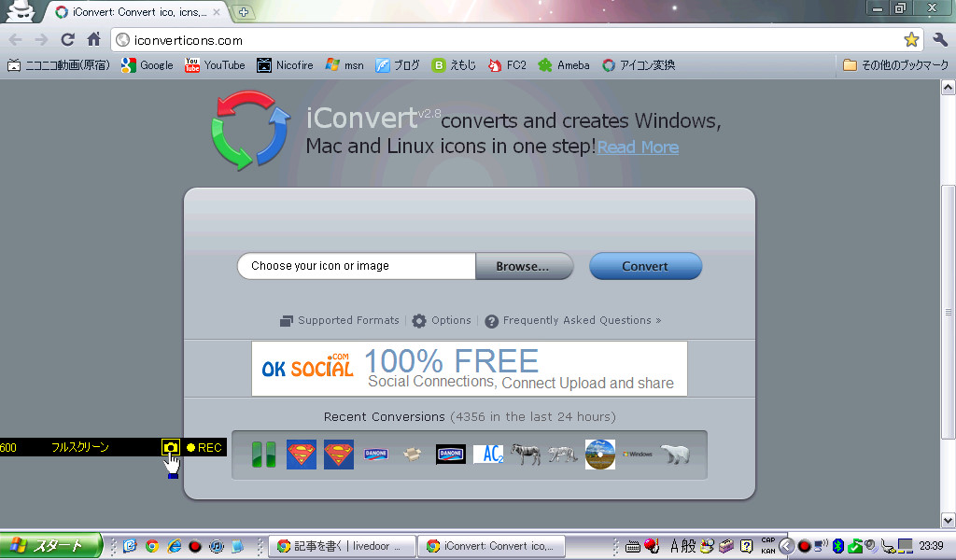Switch to the 記事を書く livedoor taskbar window
The image size is (956, 560).
342,546
